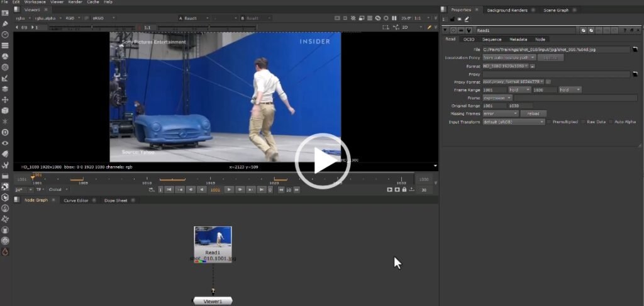Select the OCIO tab in Read1 properties
The width and height of the screenshot is (644, 306).
[469, 40]
